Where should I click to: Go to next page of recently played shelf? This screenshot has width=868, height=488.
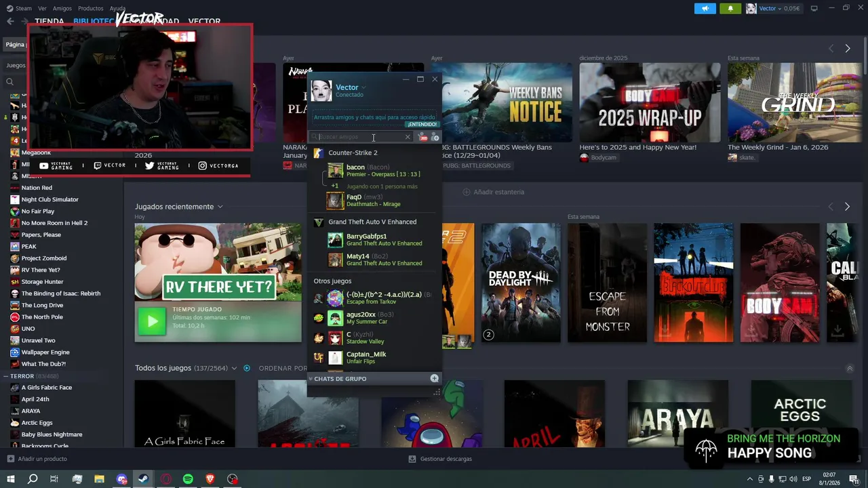(x=847, y=206)
